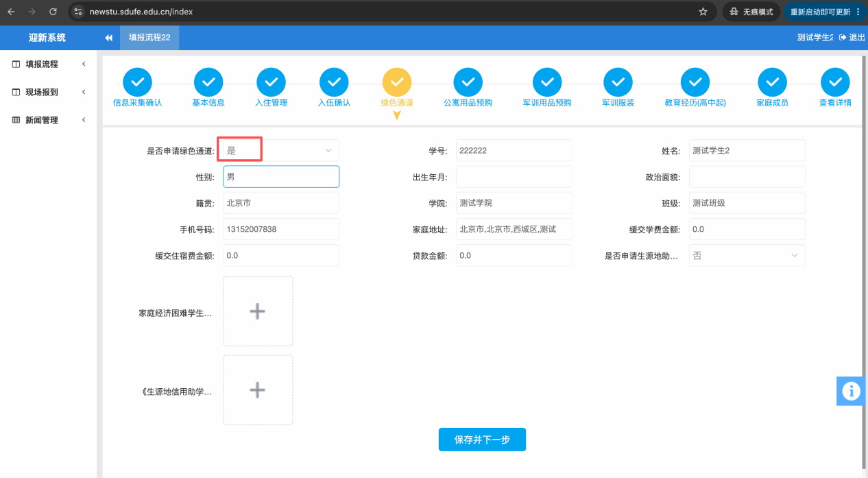Image resolution: width=868 pixels, height=478 pixels.
Task: Open the 入伍确认 step circle
Action: tap(334, 82)
